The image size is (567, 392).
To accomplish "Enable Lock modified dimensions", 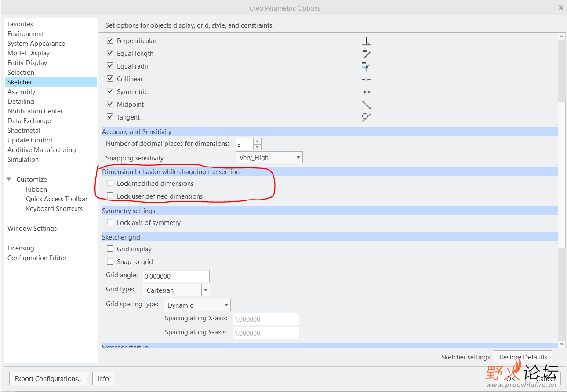I will tap(110, 183).
